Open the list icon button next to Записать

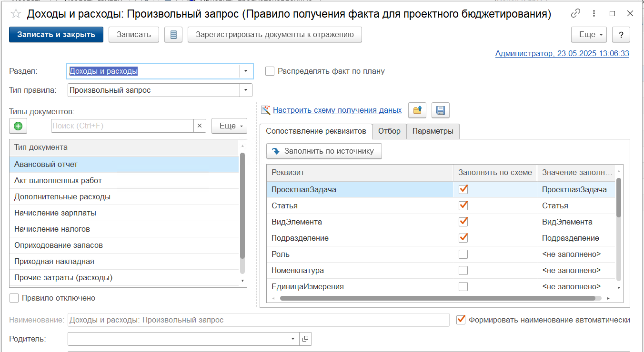coord(173,35)
